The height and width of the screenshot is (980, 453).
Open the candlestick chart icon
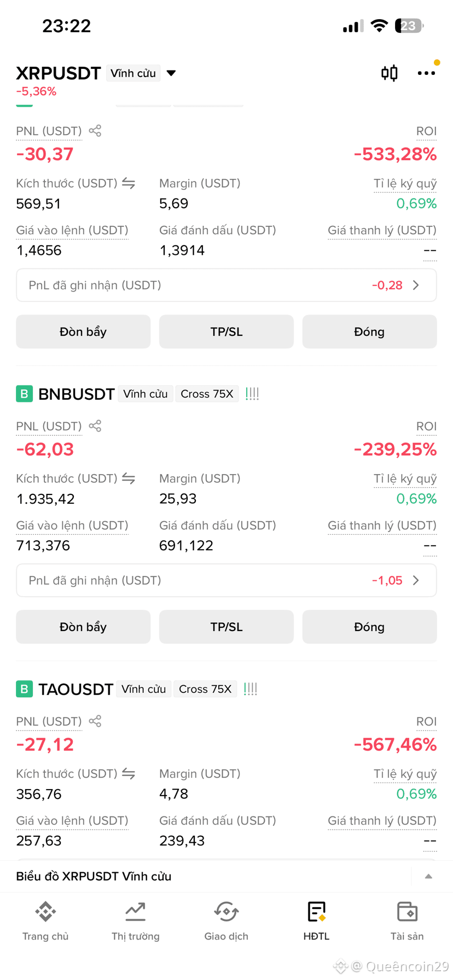pos(389,73)
